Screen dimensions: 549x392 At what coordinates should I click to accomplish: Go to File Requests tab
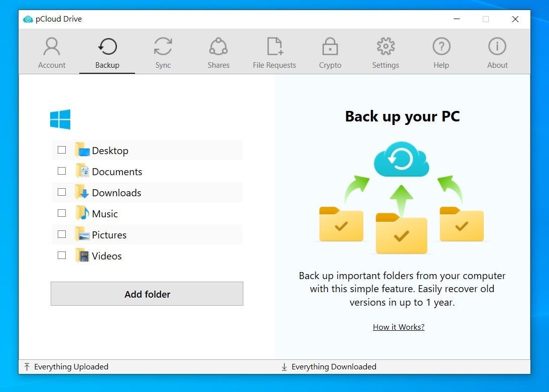pos(274,53)
